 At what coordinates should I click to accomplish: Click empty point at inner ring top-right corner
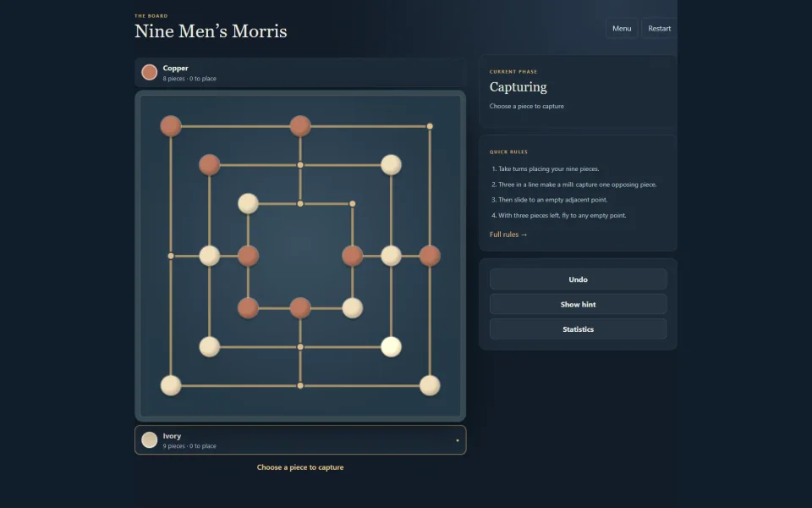pos(353,204)
